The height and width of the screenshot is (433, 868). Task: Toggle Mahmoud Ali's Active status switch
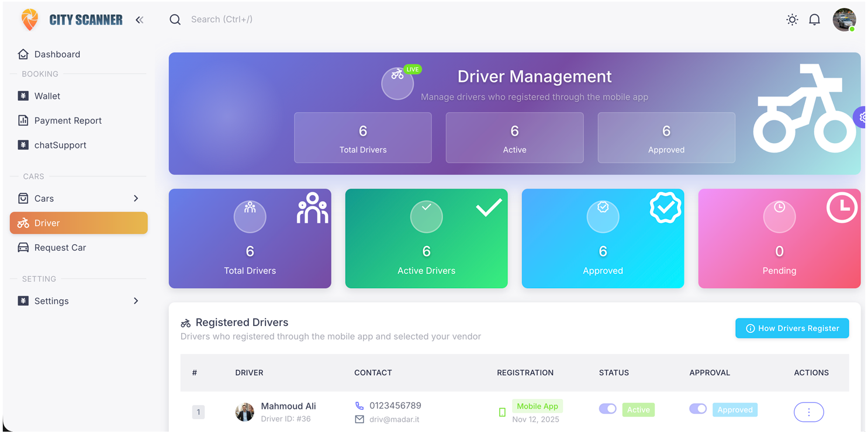point(608,409)
